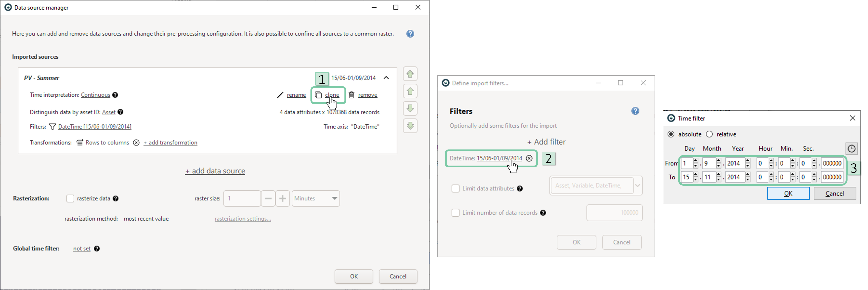Click the Filters help icon
The width and height of the screenshot is (868, 290).
point(635,111)
